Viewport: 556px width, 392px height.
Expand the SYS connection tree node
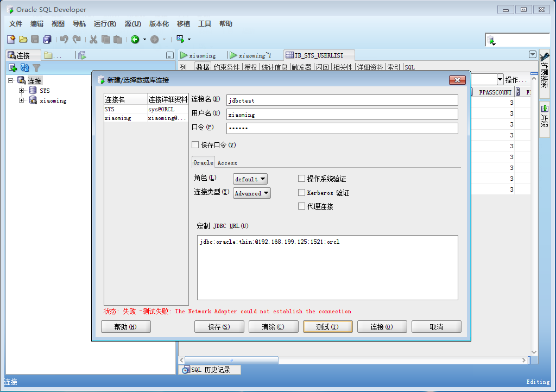click(x=21, y=90)
